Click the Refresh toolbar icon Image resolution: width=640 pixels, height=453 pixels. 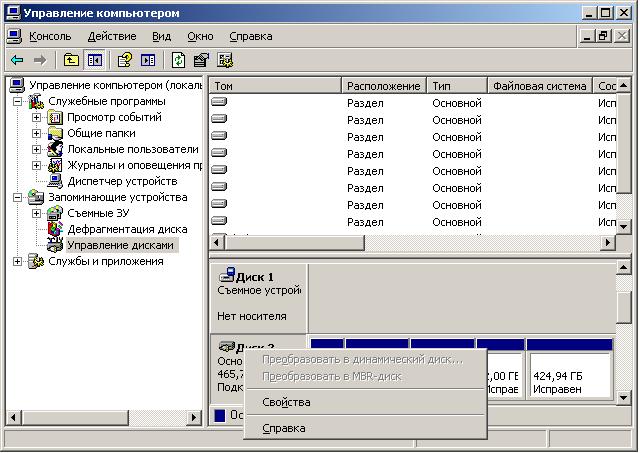[178, 60]
